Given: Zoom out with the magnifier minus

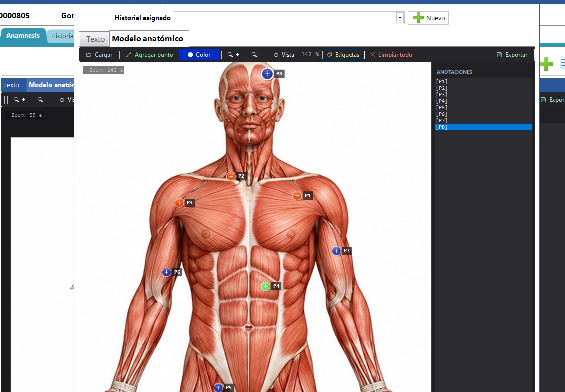Looking at the screenshot, I should coord(257,55).
